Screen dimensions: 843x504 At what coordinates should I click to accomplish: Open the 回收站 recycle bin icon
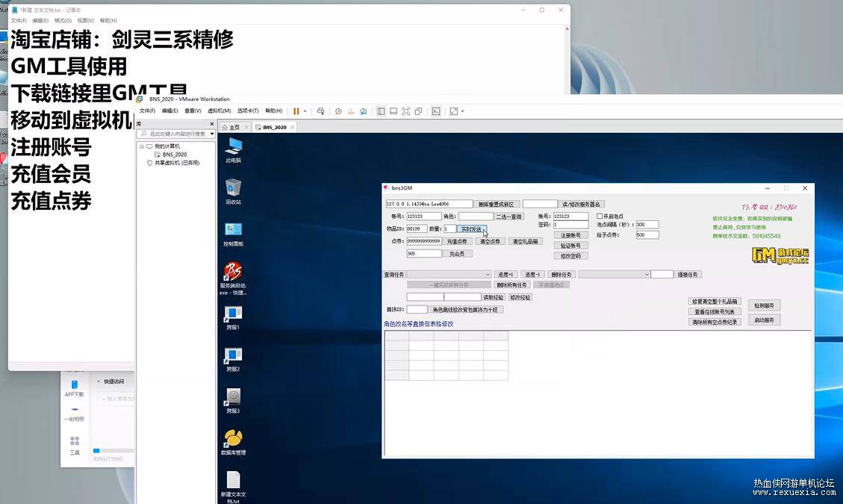point(233,192)
